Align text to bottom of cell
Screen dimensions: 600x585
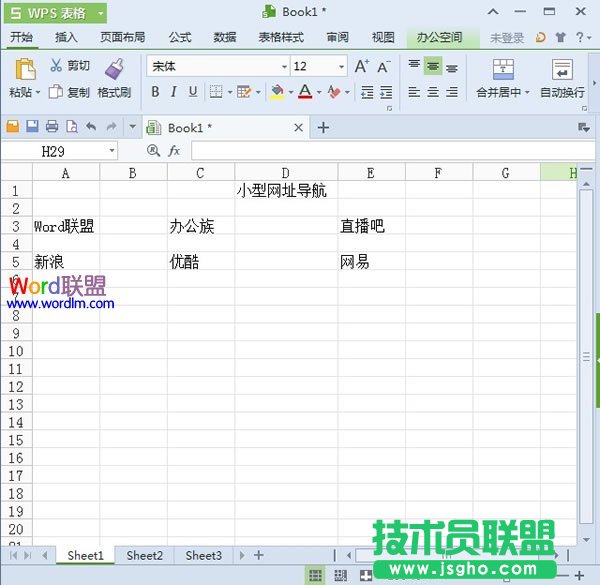point(452,68)
